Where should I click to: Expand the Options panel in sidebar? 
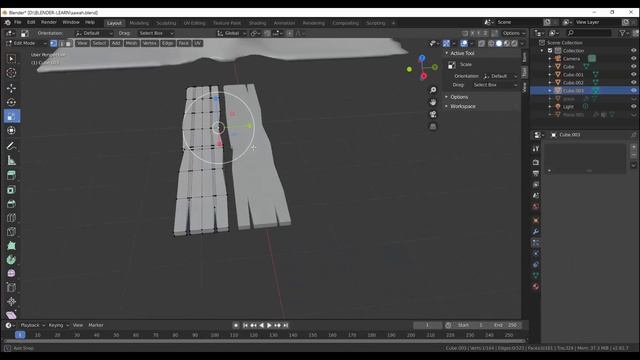coord(459,97)
